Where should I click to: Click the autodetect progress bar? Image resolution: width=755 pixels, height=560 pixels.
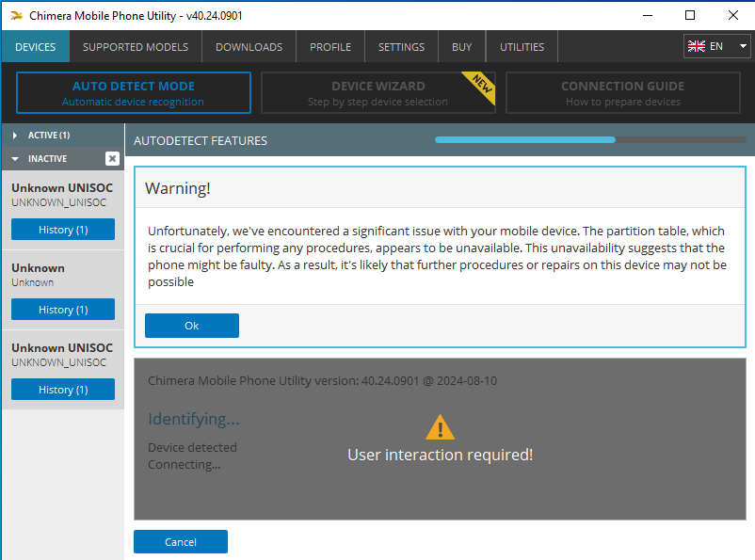(x=591, y=139)
